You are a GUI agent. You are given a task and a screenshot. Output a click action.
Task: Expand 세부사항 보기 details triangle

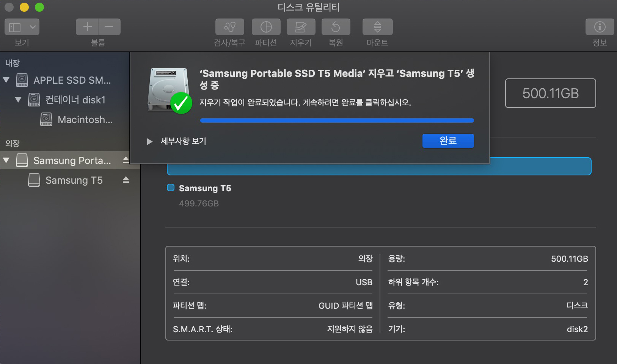click(x=149, y=141)
